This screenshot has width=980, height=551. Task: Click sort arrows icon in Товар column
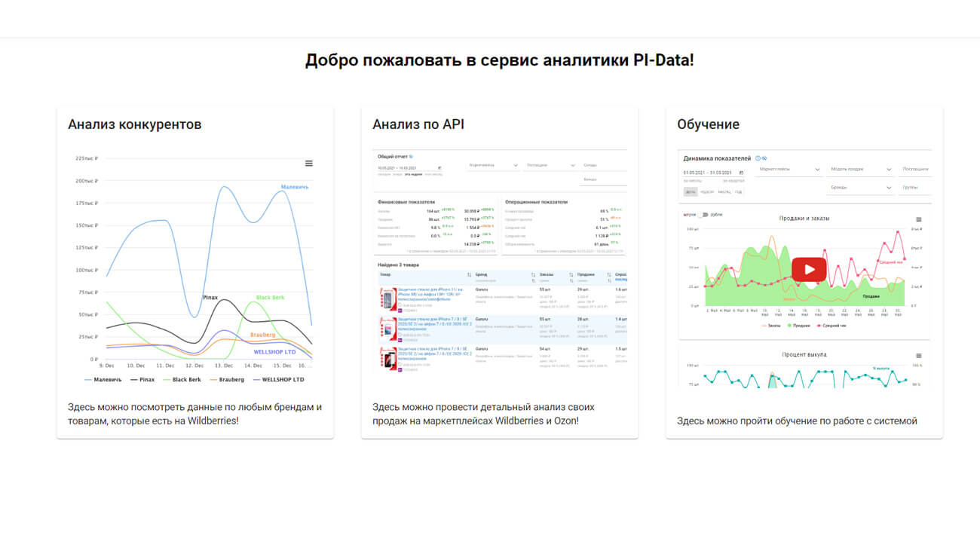[470, 275]
